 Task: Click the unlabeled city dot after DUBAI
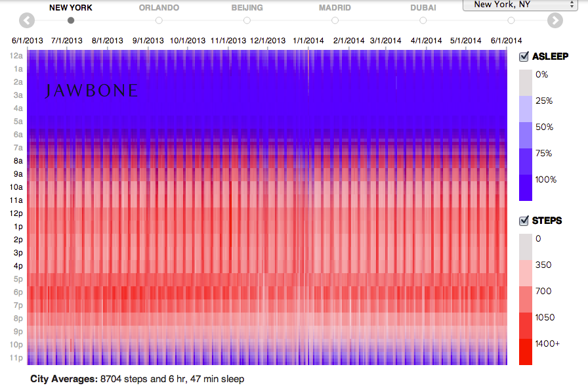point(511,20)
